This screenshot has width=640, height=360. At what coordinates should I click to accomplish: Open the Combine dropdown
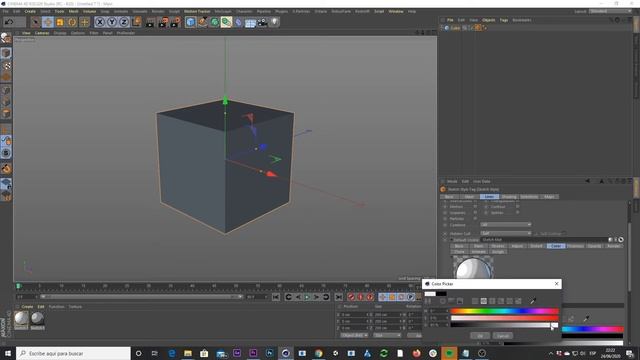coord(506,224)
